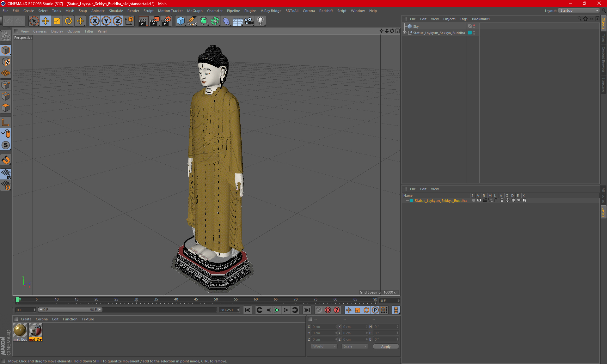Activate the Scale tool
Image resolution: width=607 pixels, height=364 pixels.
57,21
